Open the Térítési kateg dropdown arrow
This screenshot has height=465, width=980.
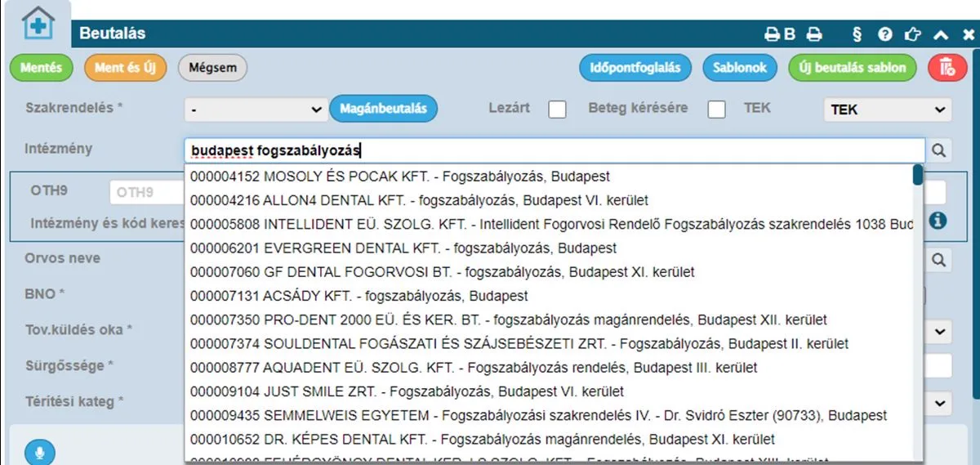(x=940, y=403)
